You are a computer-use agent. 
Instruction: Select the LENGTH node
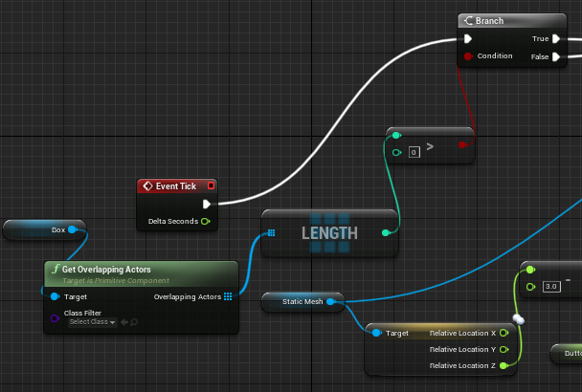329,233
